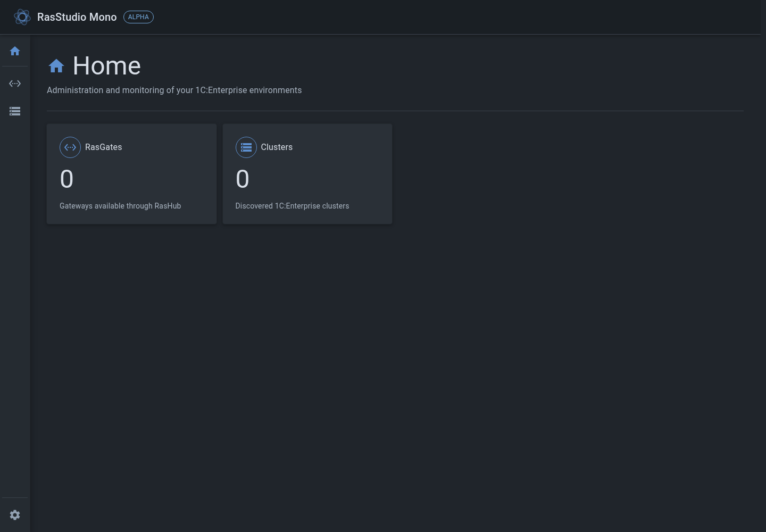Click the circular Clusters card icon

click(246, 147)
